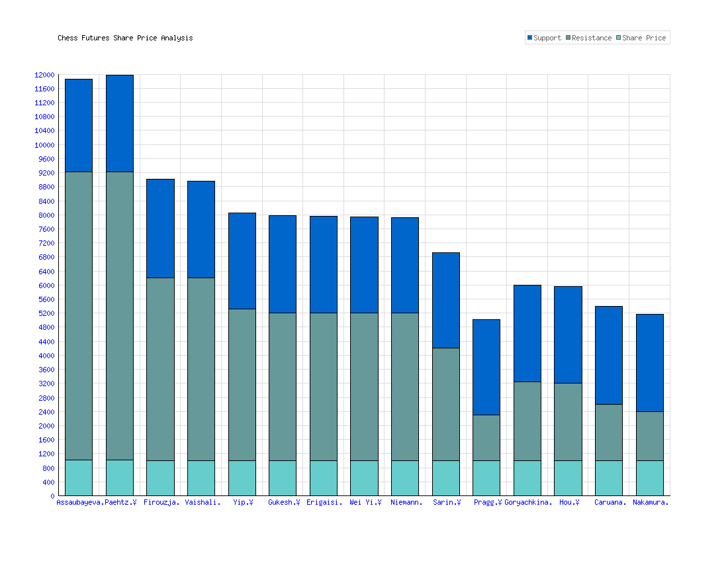This screenshot has height=563, width=728.
Task: Select the Nakamura x-axis label
Action: coord(651,502)
